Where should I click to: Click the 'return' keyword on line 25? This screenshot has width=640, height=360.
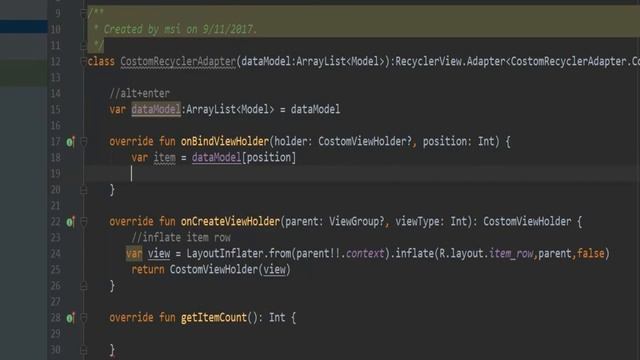coord(148,270)
